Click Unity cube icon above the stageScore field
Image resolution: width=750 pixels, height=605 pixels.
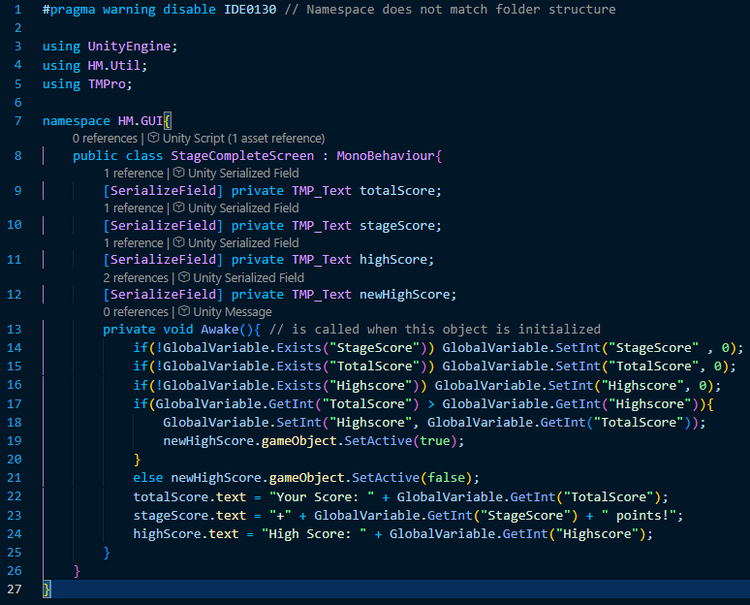178,208
